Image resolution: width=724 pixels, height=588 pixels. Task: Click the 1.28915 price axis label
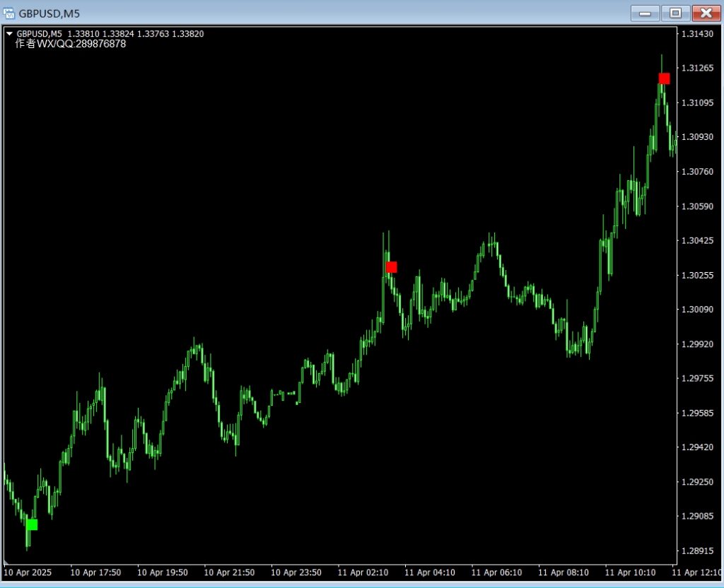696,551
